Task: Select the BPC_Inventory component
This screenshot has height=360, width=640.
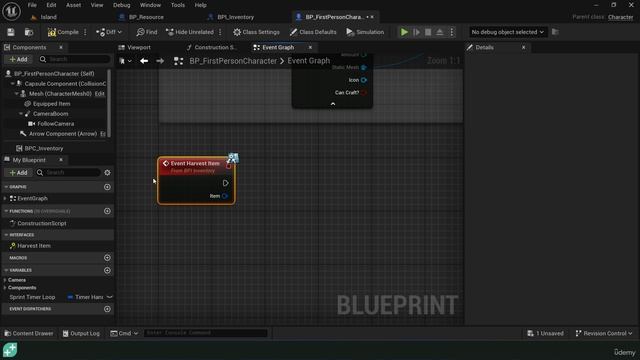Action: [x=44, y=148]
